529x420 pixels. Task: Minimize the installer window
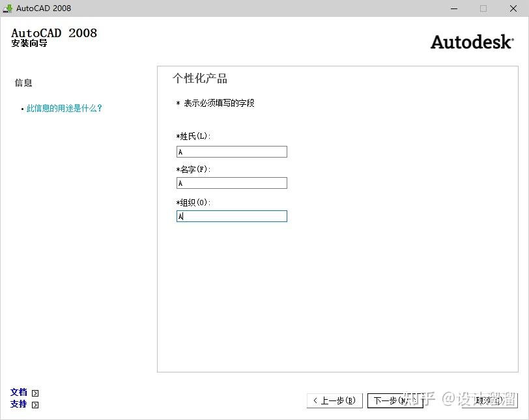point(454,8)
